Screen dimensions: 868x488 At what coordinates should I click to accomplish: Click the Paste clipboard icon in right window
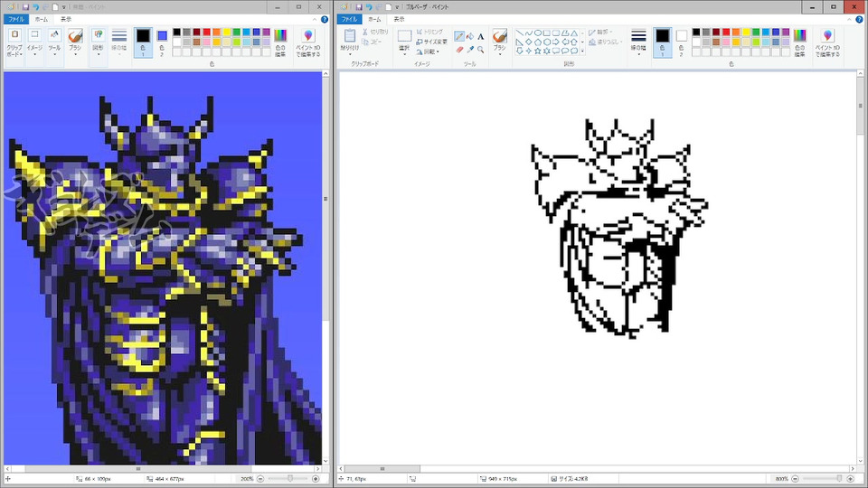click(x=350, y=36)
